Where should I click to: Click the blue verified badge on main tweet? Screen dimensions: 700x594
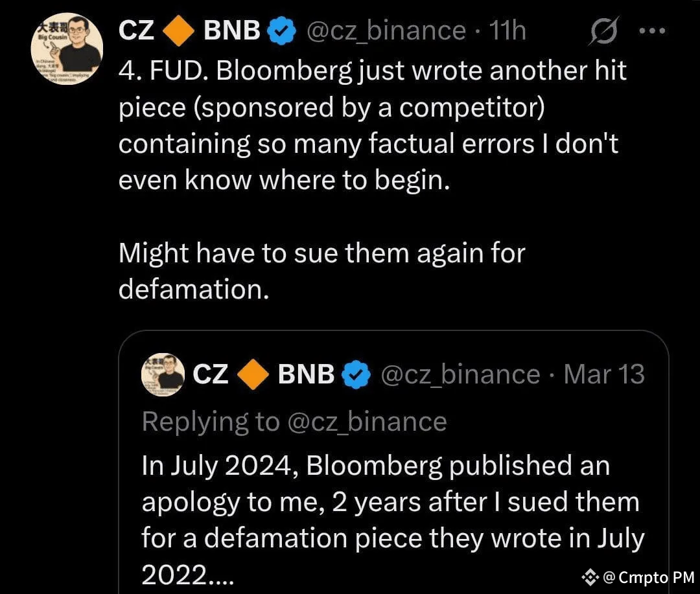click(281, 31)
